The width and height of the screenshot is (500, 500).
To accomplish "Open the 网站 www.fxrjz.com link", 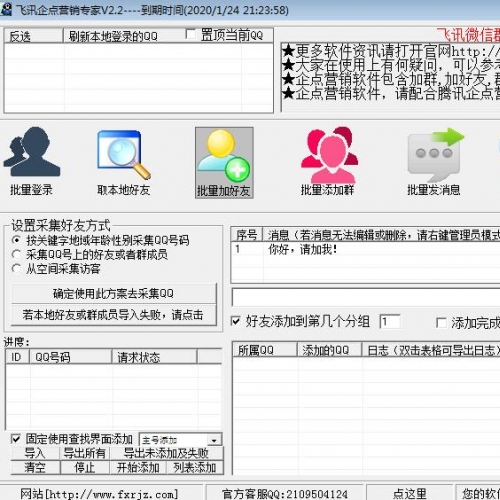I will (99, 494).
